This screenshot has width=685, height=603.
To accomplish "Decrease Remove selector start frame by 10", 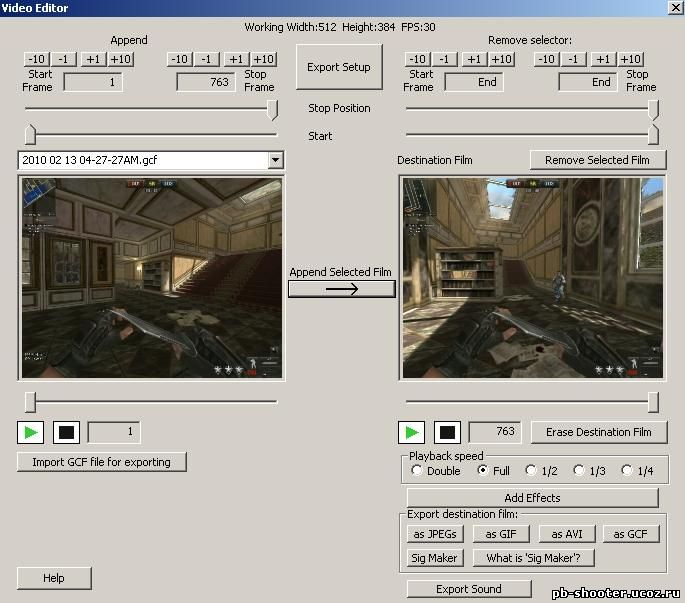I will click(x=418, y=59).
